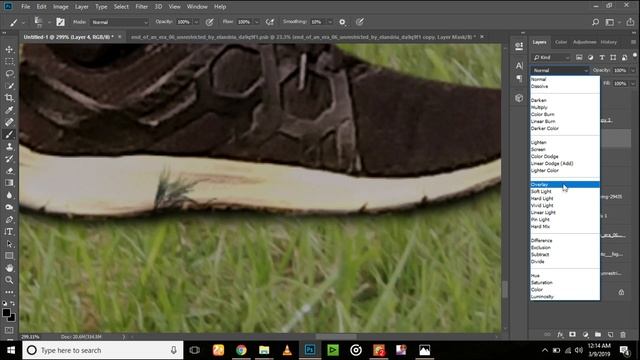640x360 pixels.
Task: Select the Eyedropper tool
Action: click(x=9, y=110)
